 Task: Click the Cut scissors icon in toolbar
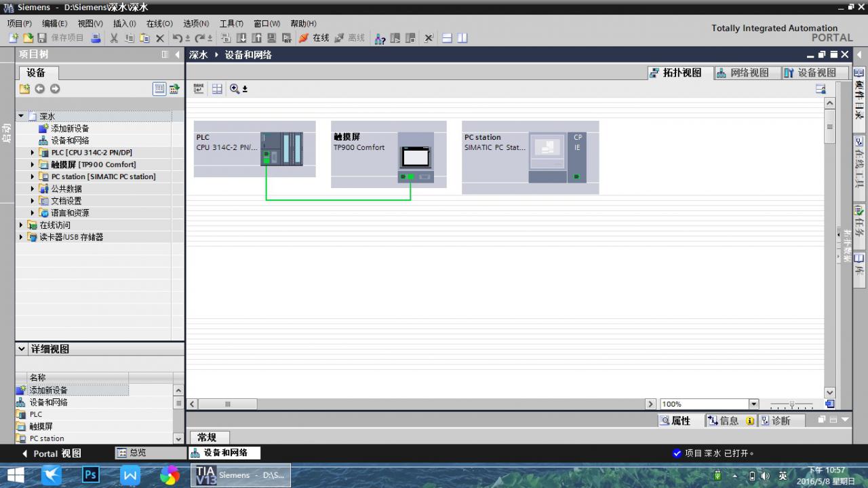114,38
